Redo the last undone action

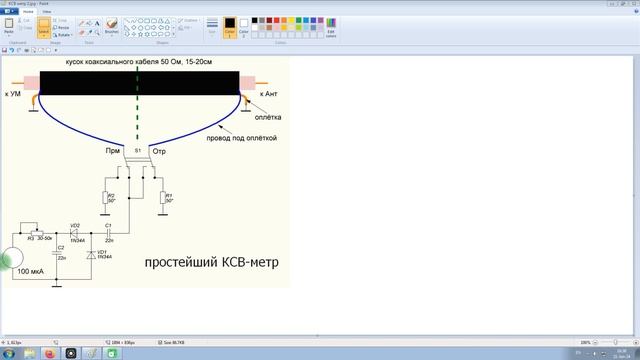pyautogui.click(x=19, y=50)
